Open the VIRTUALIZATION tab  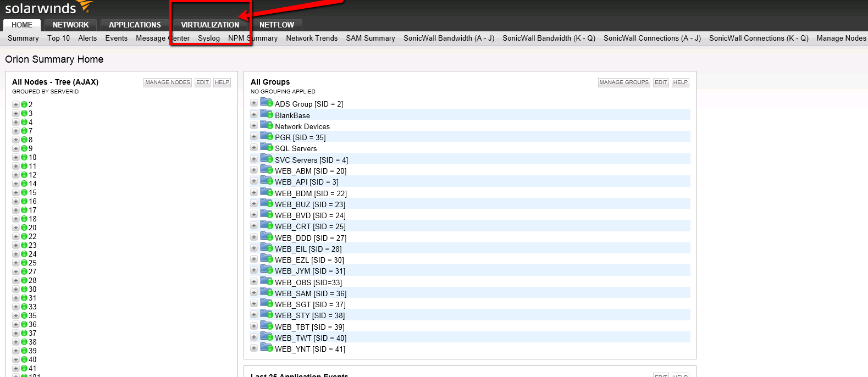(x=210, y=25)
